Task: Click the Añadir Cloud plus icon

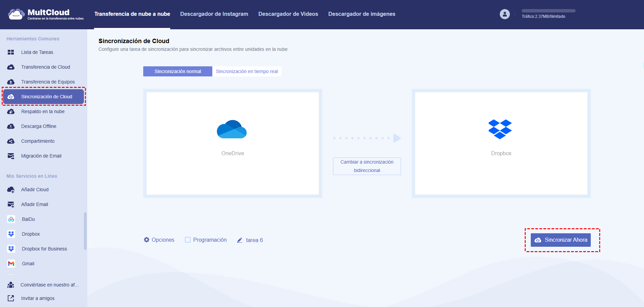Action: tap(11, 190)
